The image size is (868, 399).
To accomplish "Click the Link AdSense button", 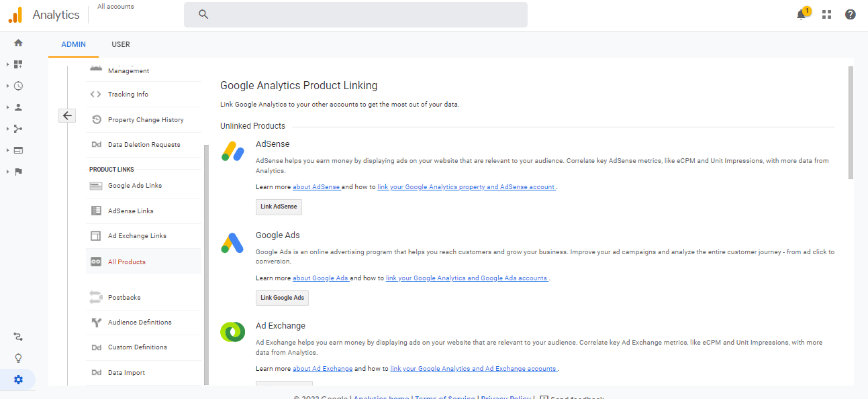I will tap(279, 207).
